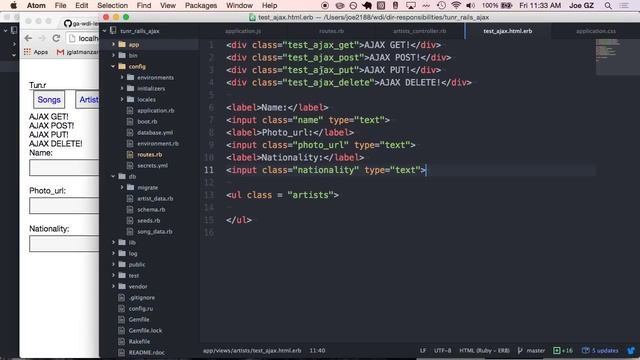Switch to the artists_controller.rb tab
This screenshot has height=360, width=640.
coord(420,31)
